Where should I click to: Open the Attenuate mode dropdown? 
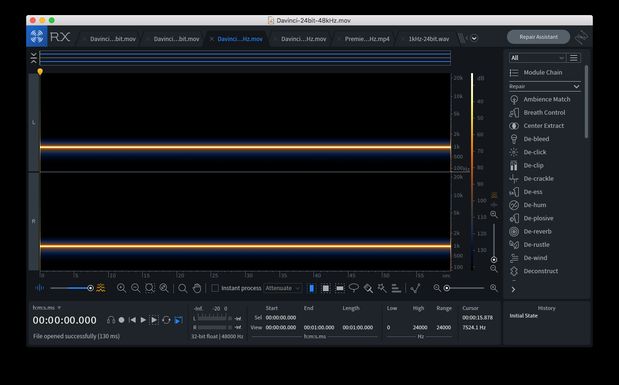click(283, 288)
